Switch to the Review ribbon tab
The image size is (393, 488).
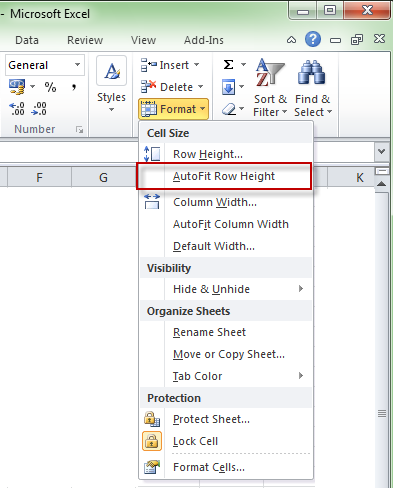coord(85,40)
